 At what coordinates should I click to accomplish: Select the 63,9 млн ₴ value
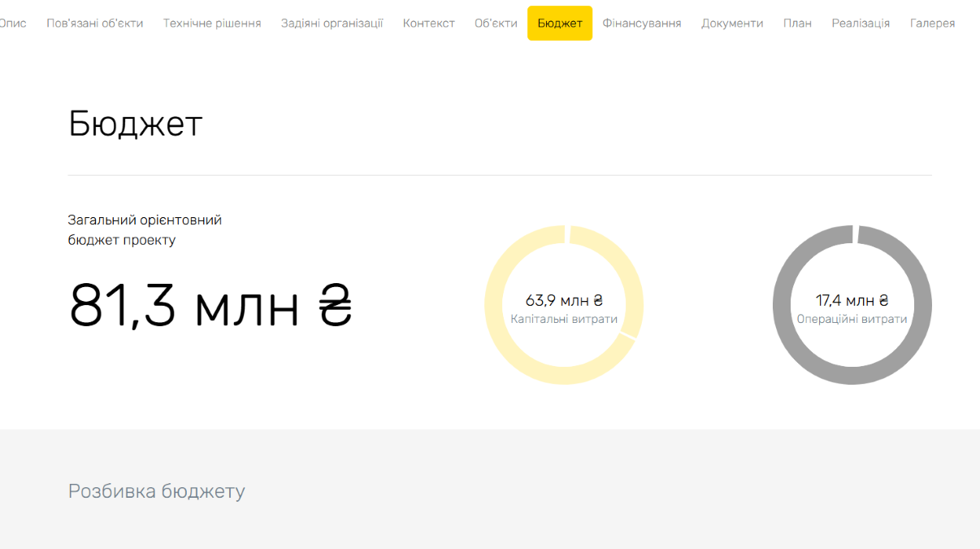coord(564,301)
